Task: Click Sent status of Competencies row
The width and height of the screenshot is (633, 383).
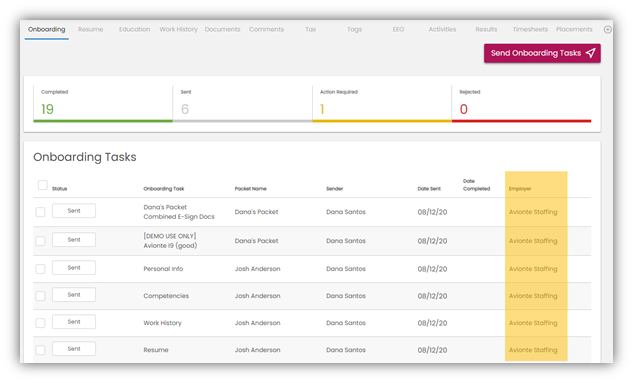Action: tap(74, 295)
